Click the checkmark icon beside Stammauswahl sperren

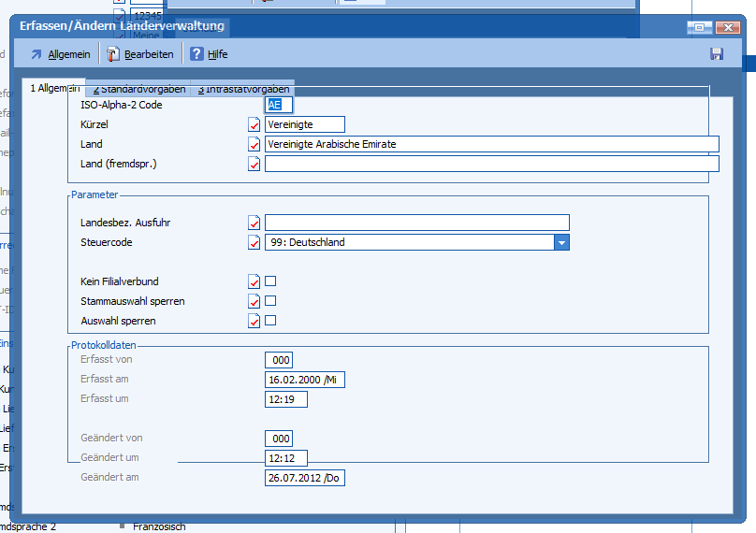[x=254, y=301]
